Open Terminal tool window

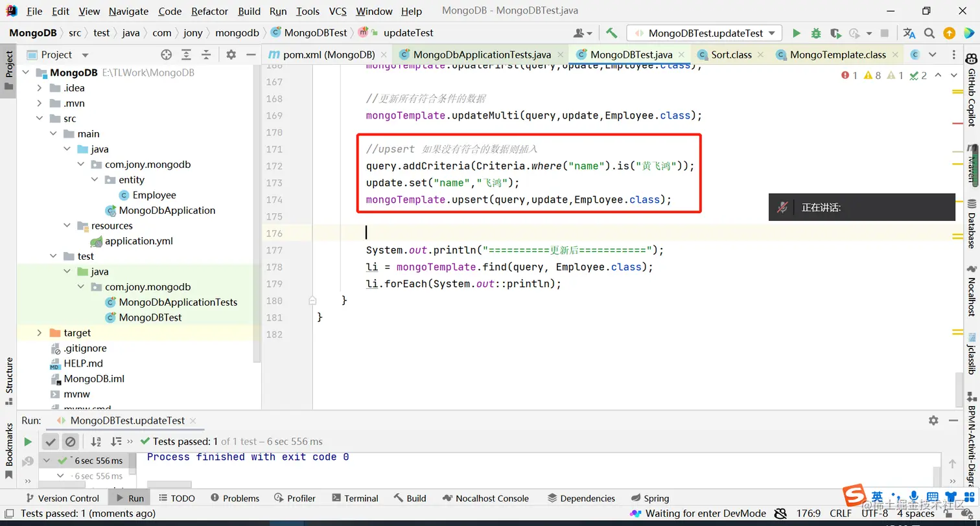click(355, 498)
